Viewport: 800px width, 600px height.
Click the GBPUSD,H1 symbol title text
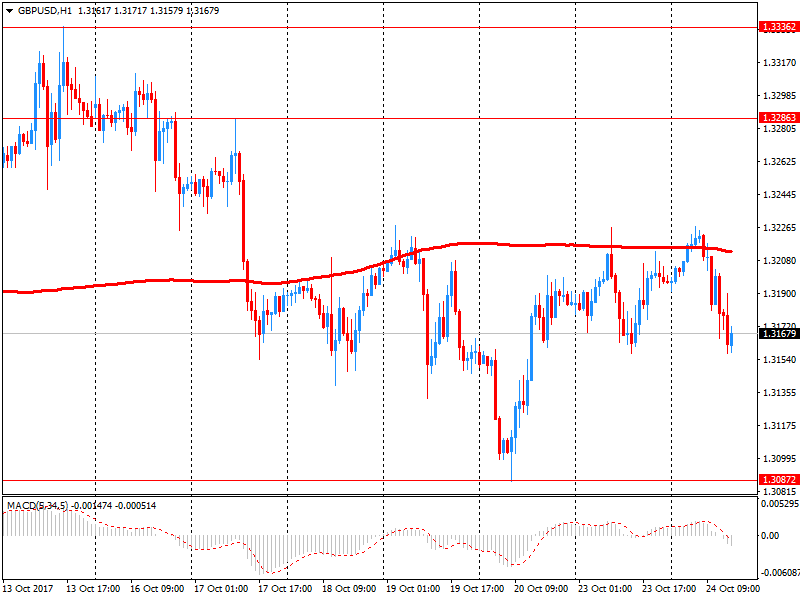coord(45,11)
